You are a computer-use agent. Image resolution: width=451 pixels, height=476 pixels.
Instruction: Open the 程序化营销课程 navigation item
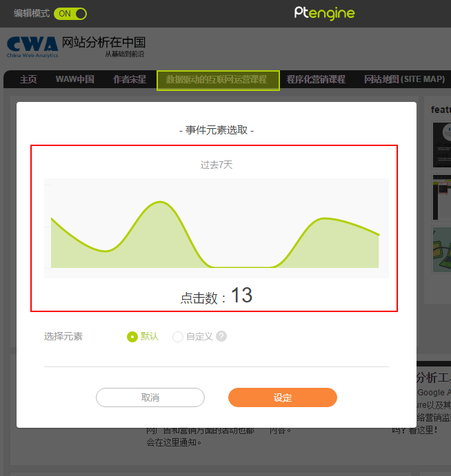click(316, 79)
